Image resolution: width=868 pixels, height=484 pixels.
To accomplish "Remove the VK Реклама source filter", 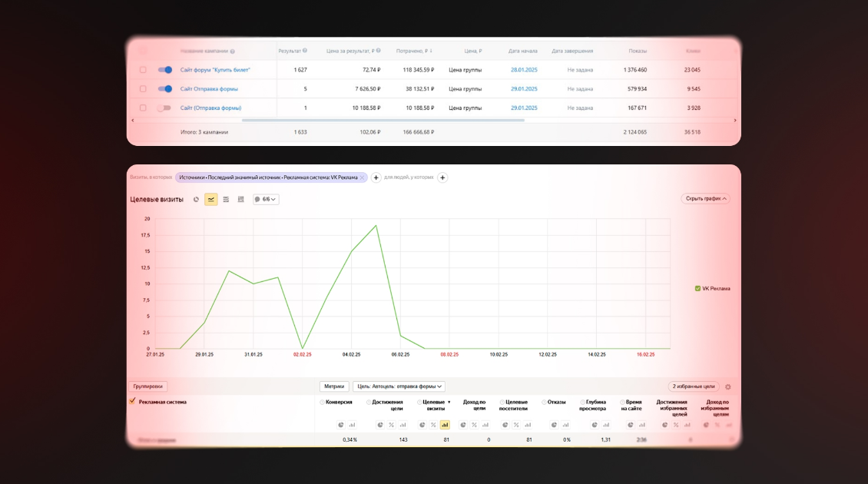I will click(x=362, y=177).
